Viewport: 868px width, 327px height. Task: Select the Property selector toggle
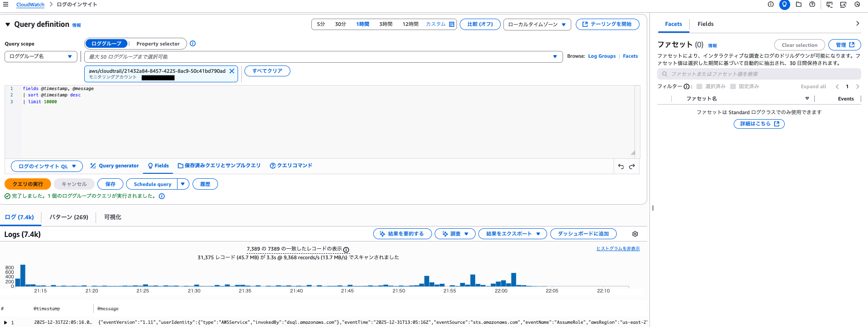click(x=158, y=44)
